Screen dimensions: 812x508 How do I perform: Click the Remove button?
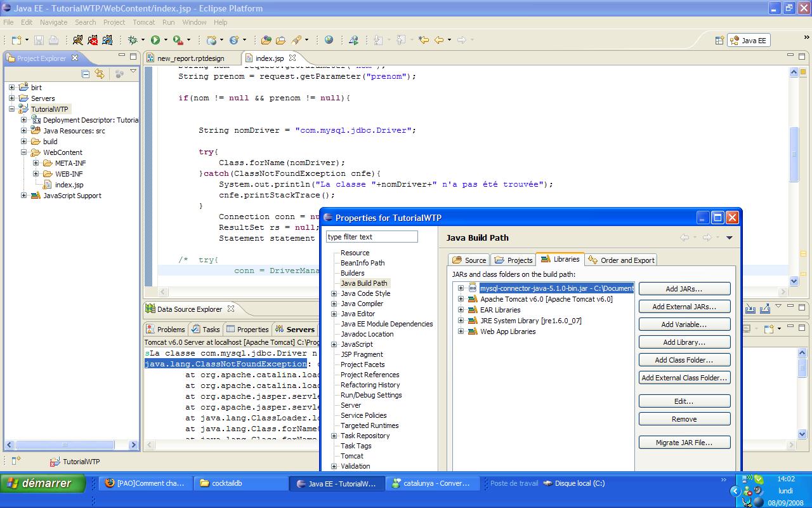coord(684,419)
